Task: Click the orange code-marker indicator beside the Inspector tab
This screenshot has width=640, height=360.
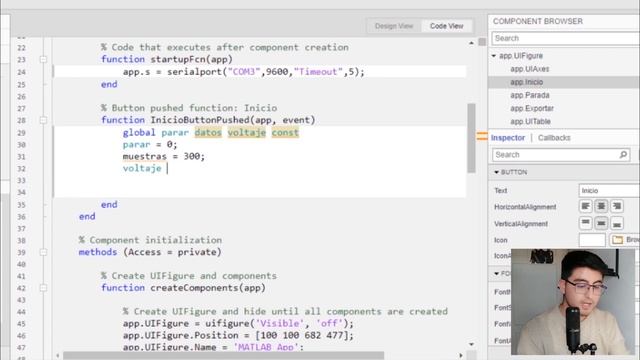Action: click(482, 137)
